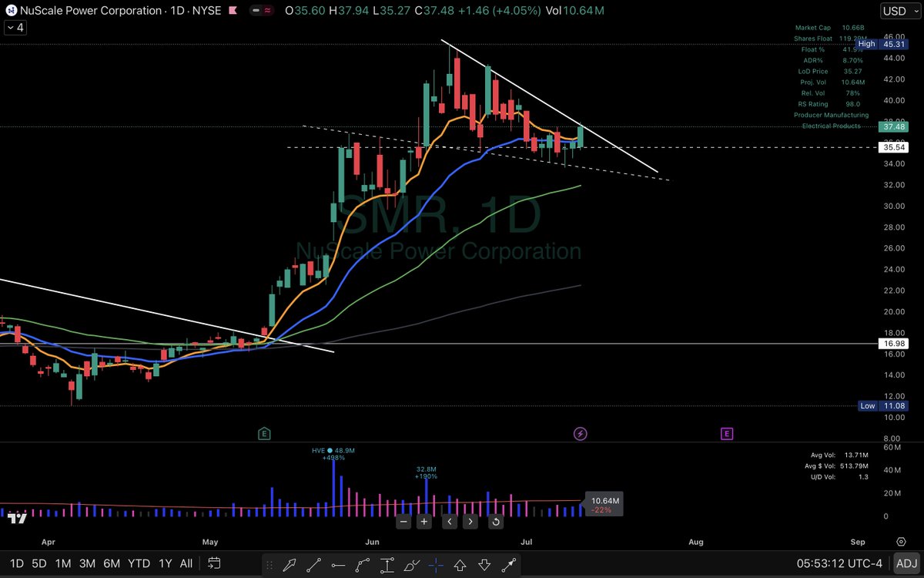
Task: Select the arrow up mark tool
Action: tap(460, 564)
